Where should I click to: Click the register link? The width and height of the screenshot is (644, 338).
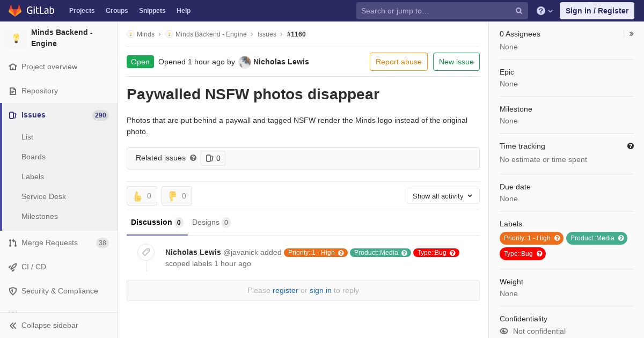point(285,291)
